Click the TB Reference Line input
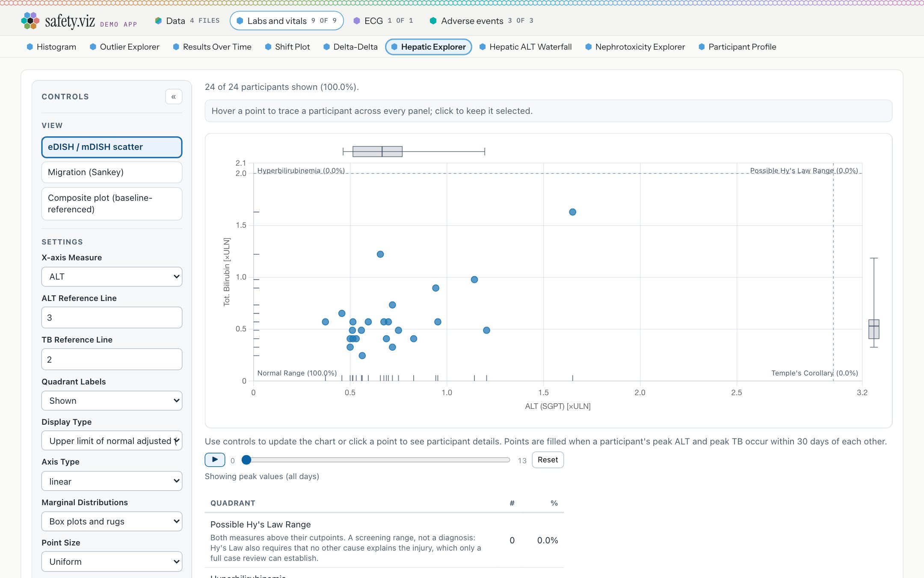The width and height of the screenshot is (924, 578). click(x=112, y=359)
